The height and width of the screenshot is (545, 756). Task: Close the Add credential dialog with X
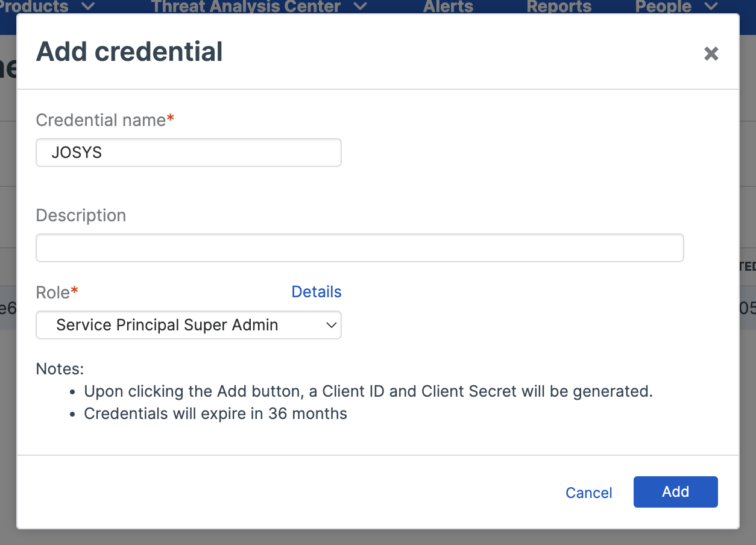pos(711,54)
